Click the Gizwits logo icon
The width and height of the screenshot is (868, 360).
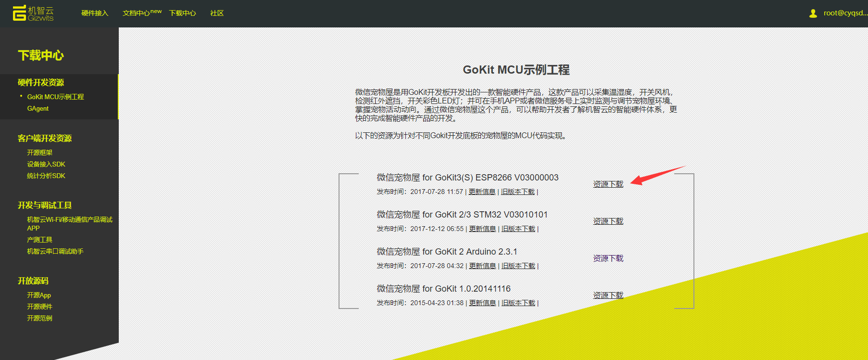coord(33,13)
